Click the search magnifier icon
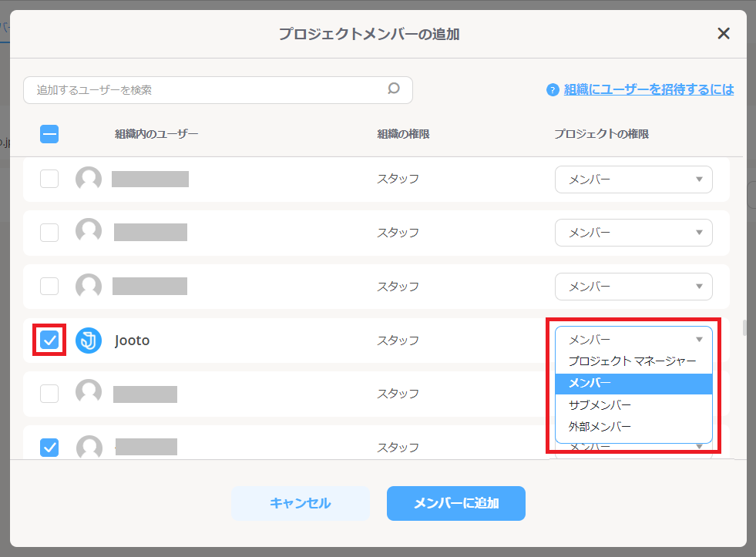This screenshot has width=756, height=557. (394, 89)
